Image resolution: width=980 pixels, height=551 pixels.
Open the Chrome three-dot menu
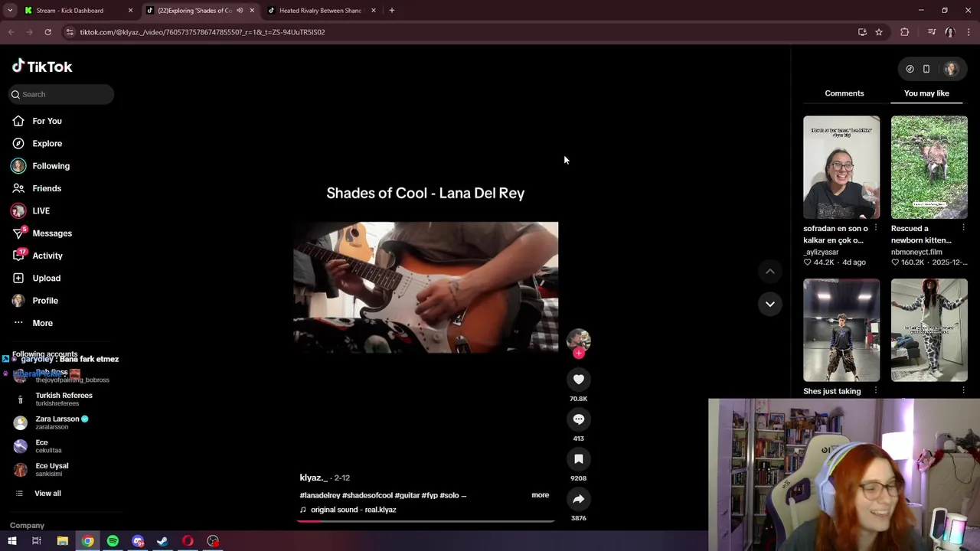pos(969,32)
